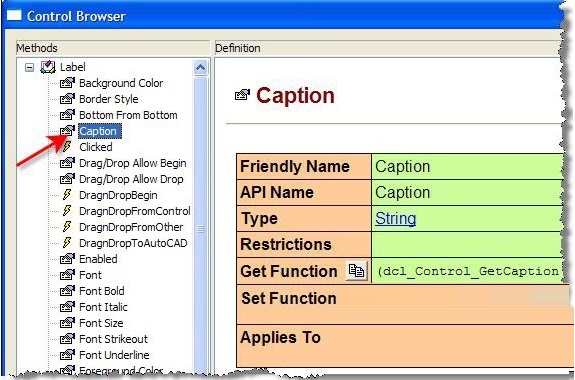This screenshot has height=380, width=575.
Task: Select the Label tree root text
Action: (x=73, y=67)
